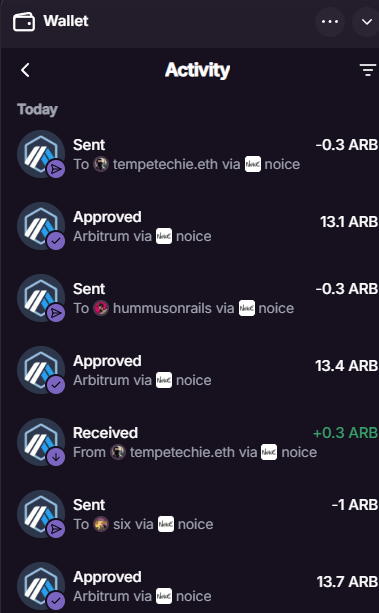Click Arbitrum token icon of first Sent transaction
The width and height of the screenshot is (379, 613).
click(41, 154)
